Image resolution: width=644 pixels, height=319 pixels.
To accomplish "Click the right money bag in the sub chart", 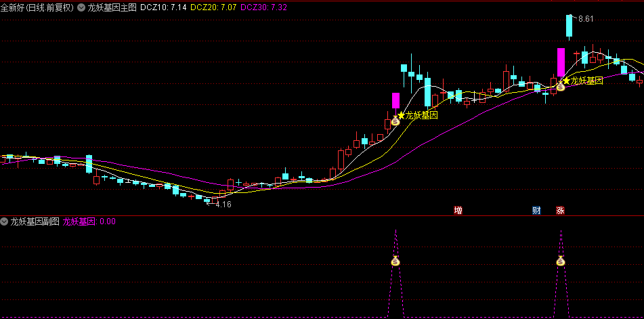I will [561, 261].
